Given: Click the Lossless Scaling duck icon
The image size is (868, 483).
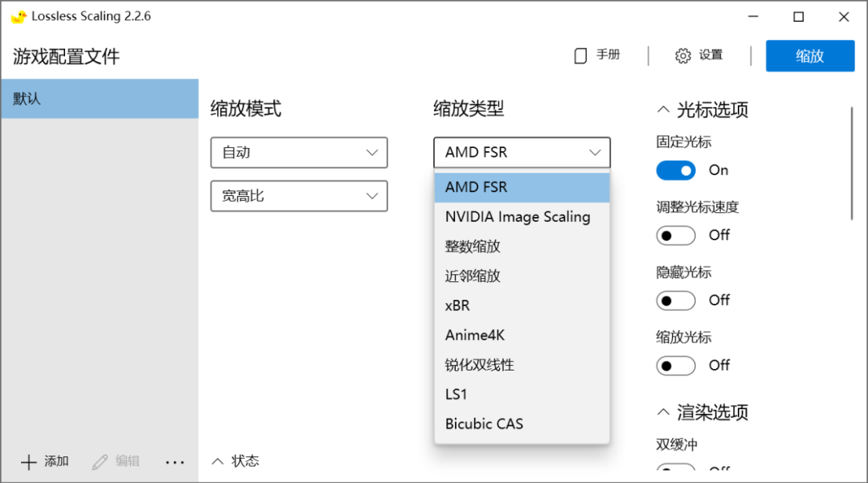Looking at the screenshot, I should tap(19, 15).
